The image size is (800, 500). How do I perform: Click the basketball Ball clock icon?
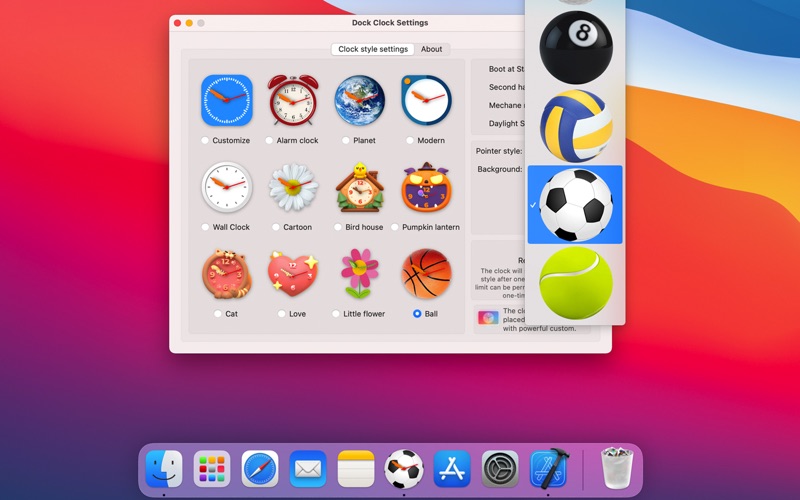coord(426,273)
